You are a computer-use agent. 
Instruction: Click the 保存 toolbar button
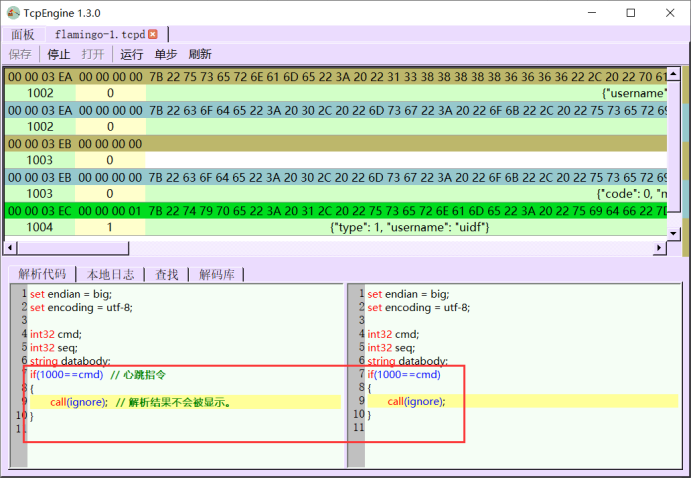[x=20, y=54]
